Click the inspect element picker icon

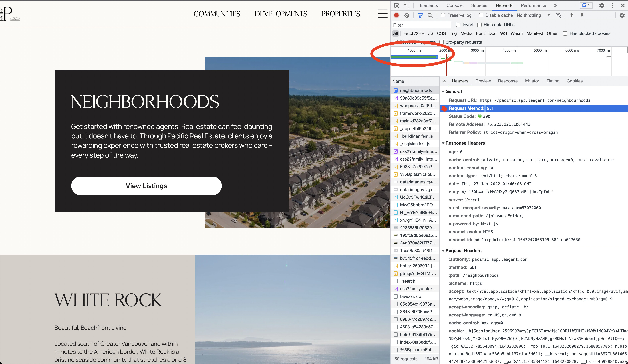(x=397, y=5)
